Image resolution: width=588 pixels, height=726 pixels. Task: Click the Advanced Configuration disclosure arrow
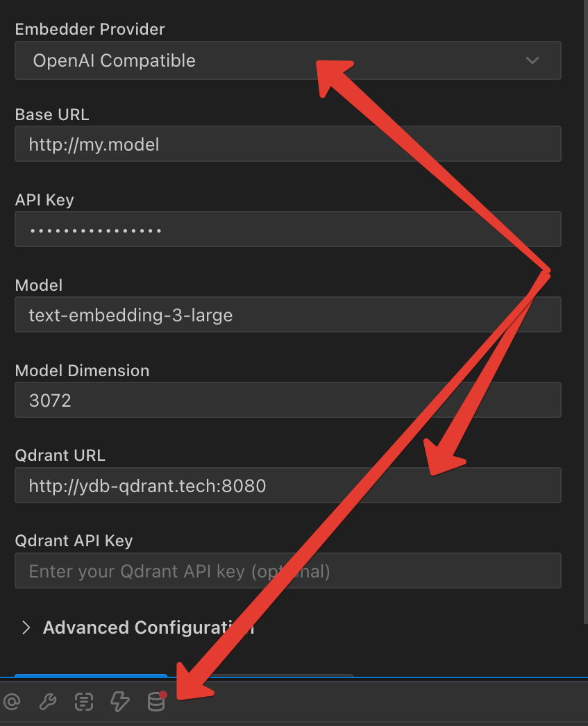click(25, 627)
